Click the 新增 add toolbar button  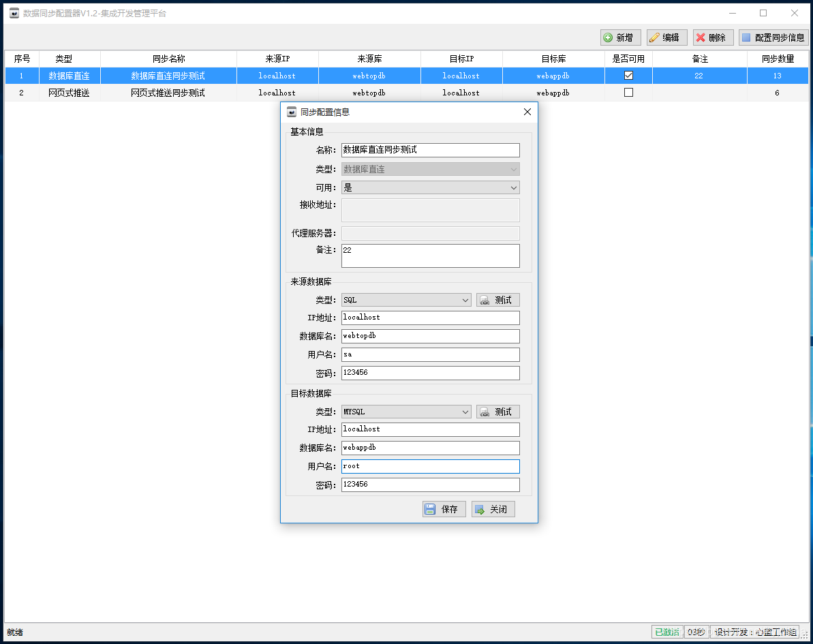(x=620, y=37)
